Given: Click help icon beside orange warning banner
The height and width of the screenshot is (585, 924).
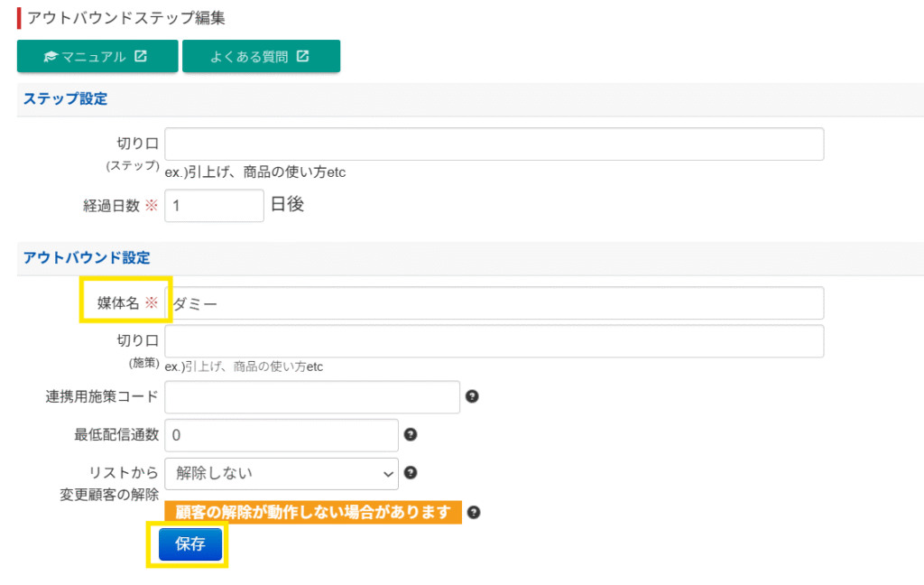Looking at the screenshot, I should [474, 512].
